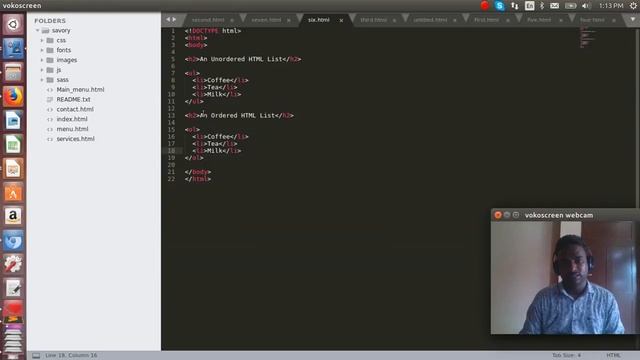Open the Amazon launcher icon

tap(13, 216)
